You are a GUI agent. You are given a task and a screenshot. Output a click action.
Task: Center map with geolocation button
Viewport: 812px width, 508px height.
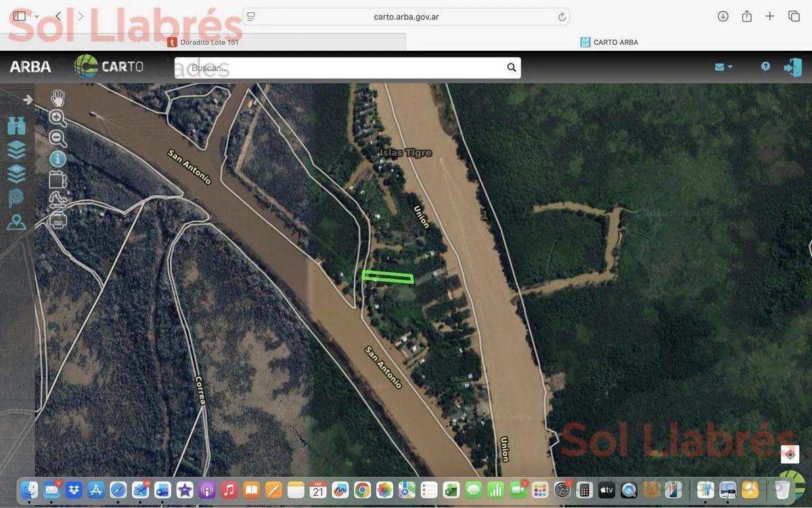tap(790, 454)
